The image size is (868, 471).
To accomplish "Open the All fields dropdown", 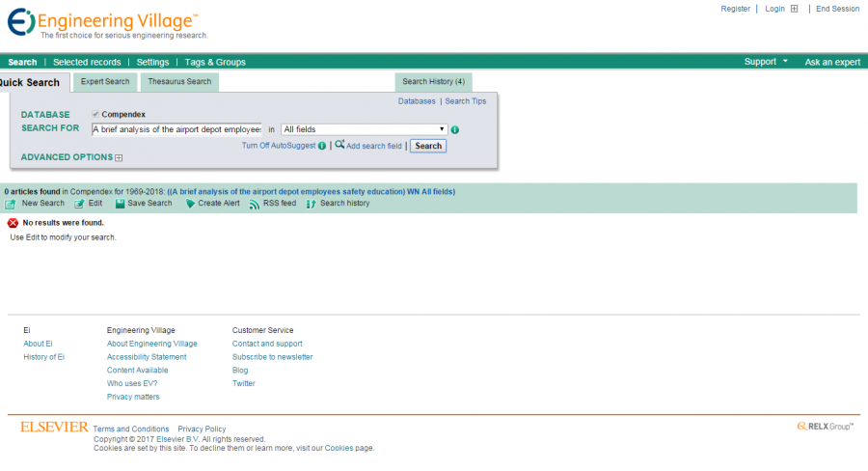I will [x=364, y=129].
